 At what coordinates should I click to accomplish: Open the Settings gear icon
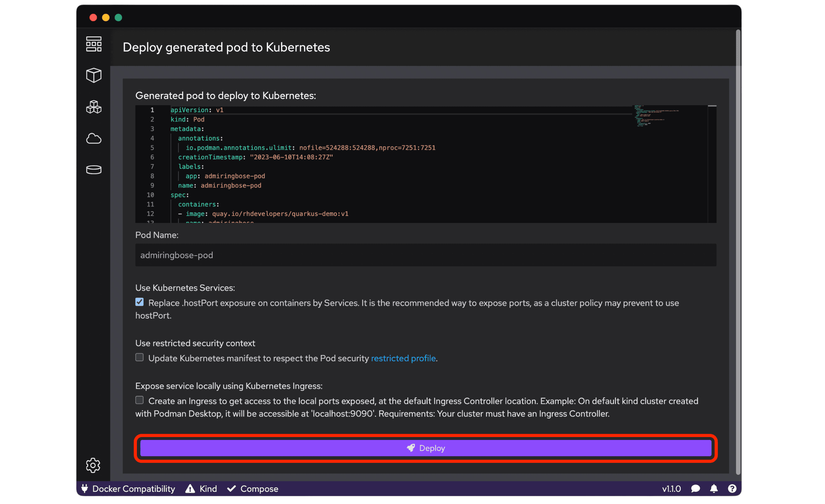click(93, 465)
